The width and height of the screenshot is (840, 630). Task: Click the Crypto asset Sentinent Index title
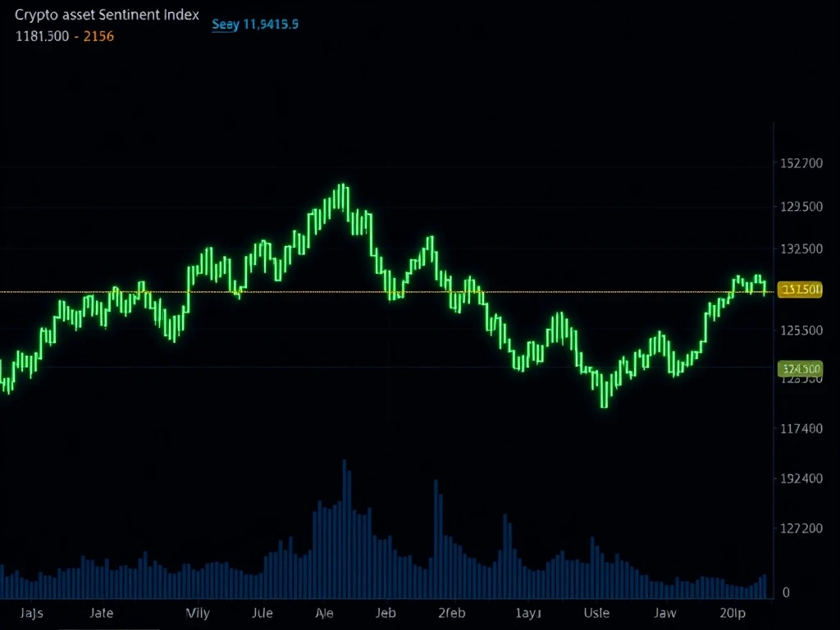pos(107,16)
